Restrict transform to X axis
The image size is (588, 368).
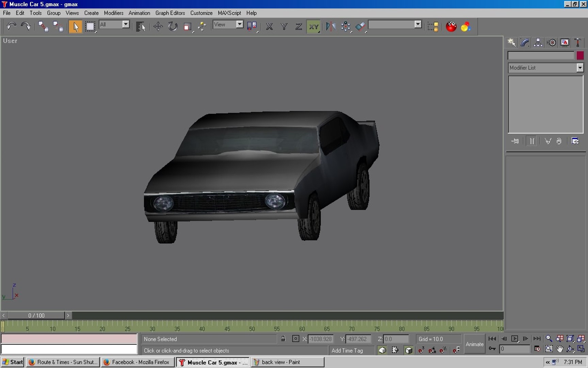(269, 26)
